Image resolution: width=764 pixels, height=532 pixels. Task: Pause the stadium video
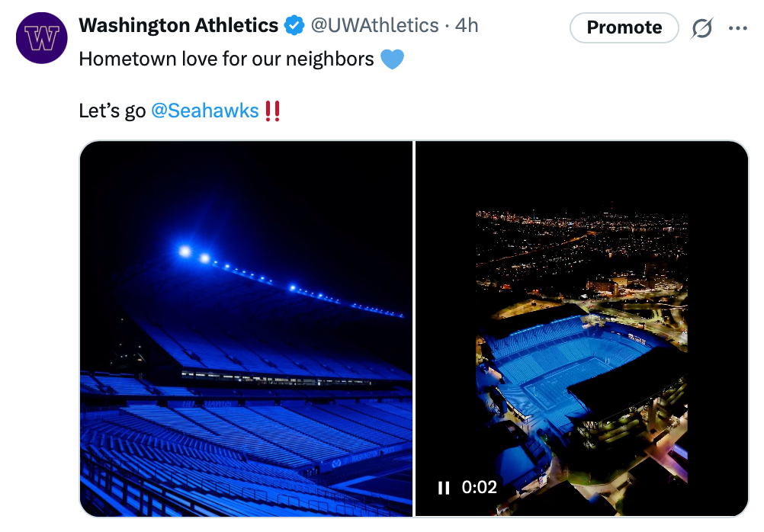tap(444, 488)
